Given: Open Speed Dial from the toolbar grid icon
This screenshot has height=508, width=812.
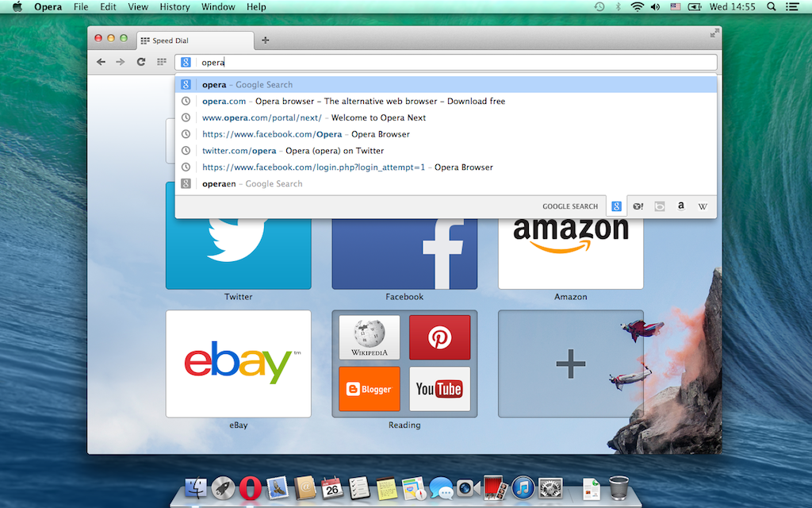Looking at the screenshot, I should click(x=162, y=62).
